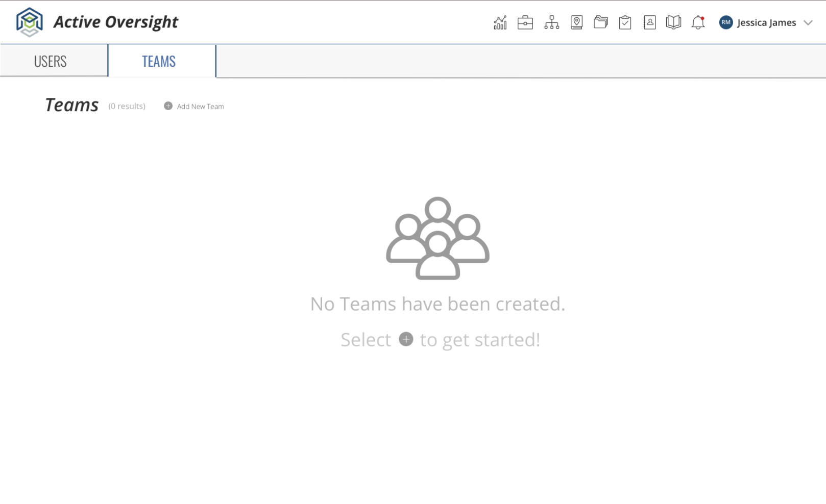
Task: Click the open book knowledge icon
Action: (x=673, y=22)
